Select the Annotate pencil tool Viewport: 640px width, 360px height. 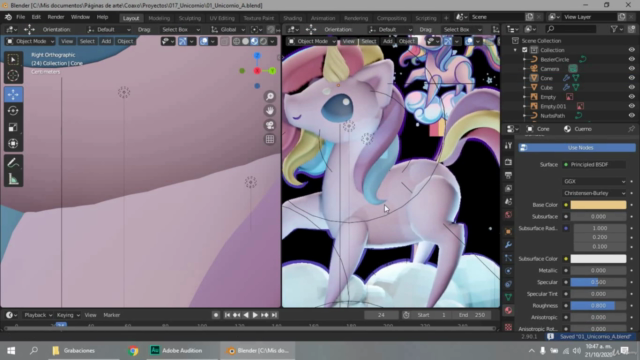[13, 163]
